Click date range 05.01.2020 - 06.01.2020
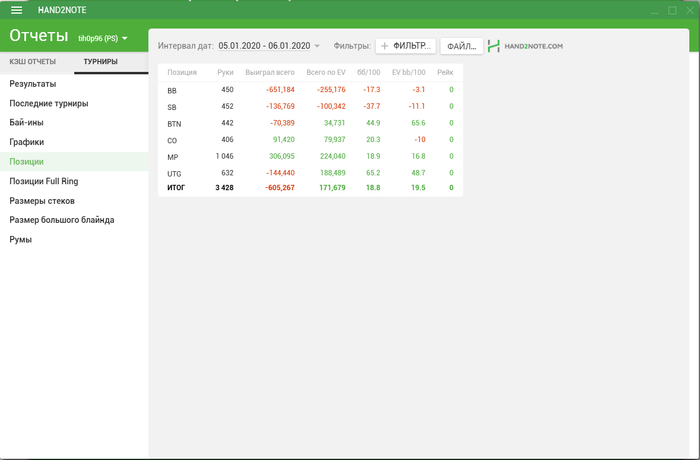 pos(264,46)
